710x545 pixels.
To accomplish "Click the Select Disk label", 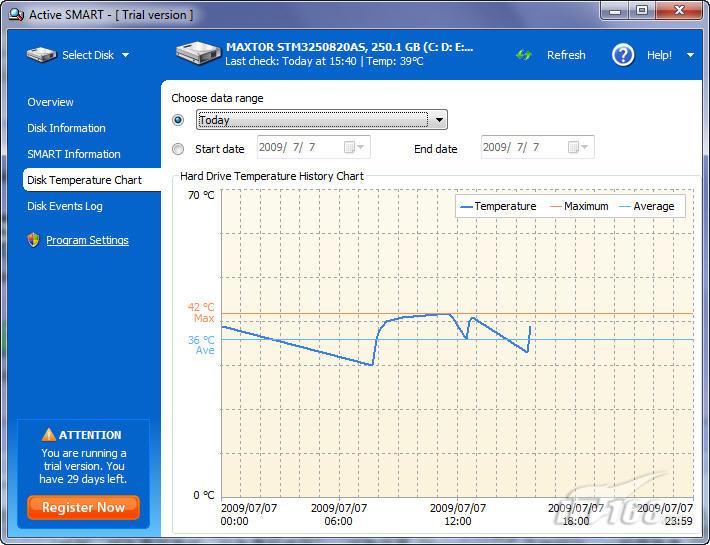I will tap(88, 55).
